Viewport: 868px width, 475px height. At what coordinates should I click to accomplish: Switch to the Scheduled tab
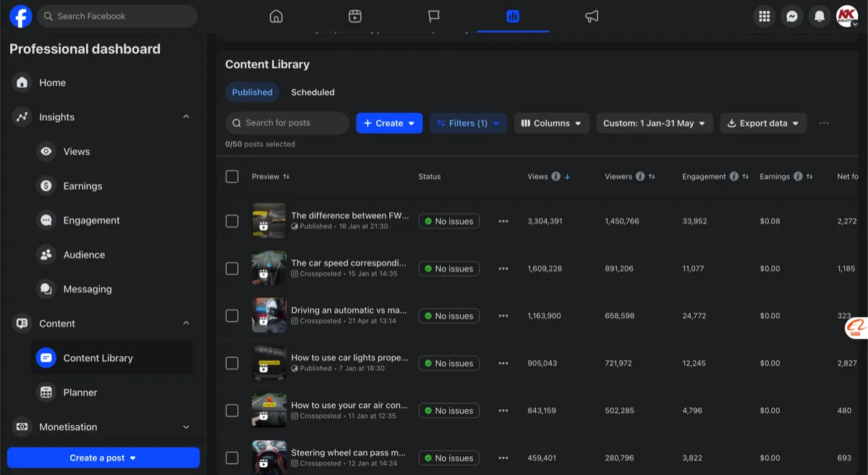[312, 92]
